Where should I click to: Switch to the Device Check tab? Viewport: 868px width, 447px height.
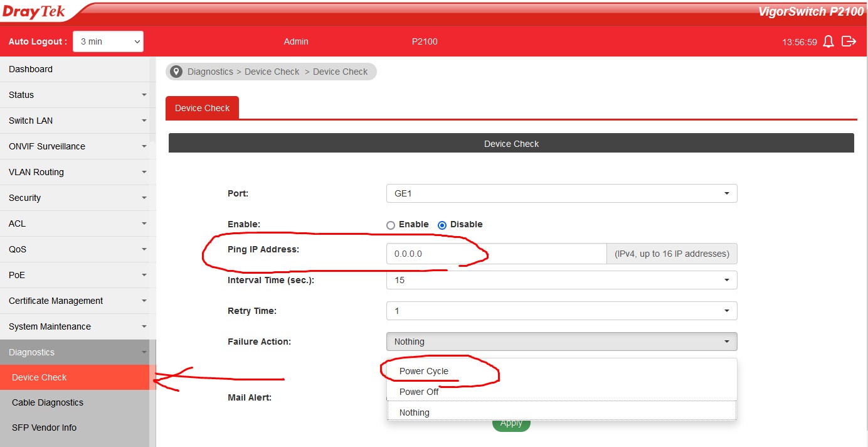click(202, 108)
